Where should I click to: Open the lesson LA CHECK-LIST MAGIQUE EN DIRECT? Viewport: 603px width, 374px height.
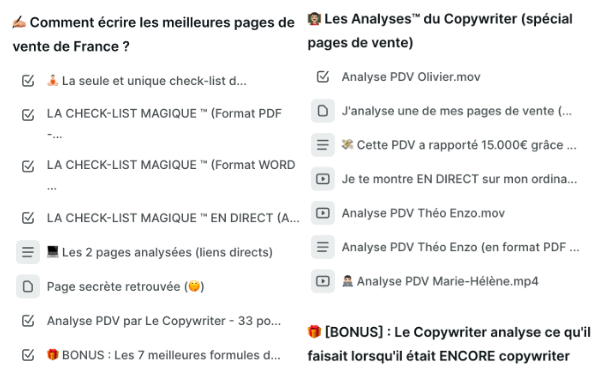point(173,218)
